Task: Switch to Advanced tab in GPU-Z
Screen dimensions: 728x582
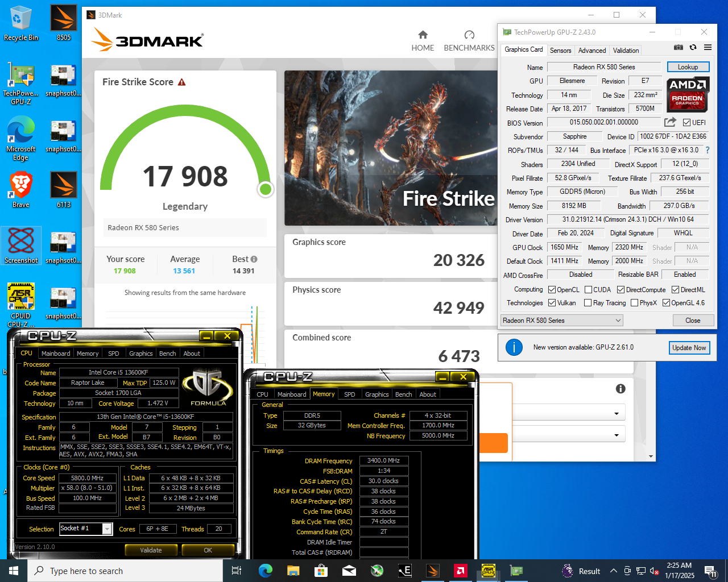Action: coord(592,51)
